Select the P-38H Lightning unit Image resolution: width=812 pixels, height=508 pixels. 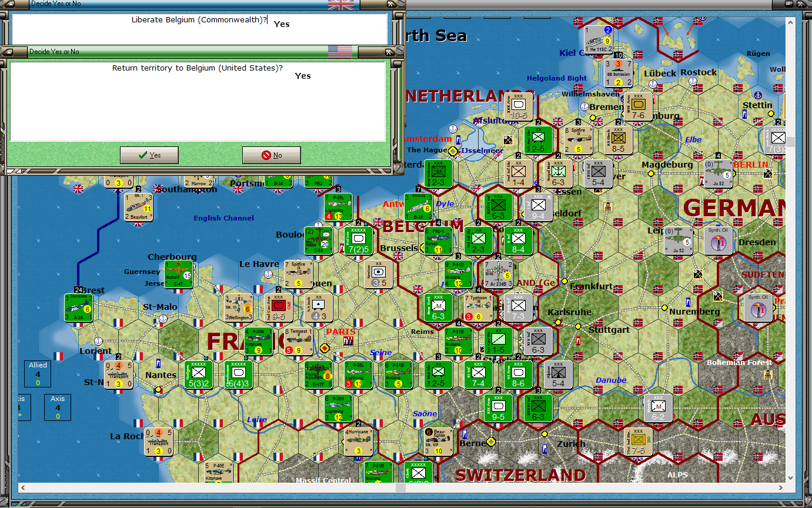339,408
